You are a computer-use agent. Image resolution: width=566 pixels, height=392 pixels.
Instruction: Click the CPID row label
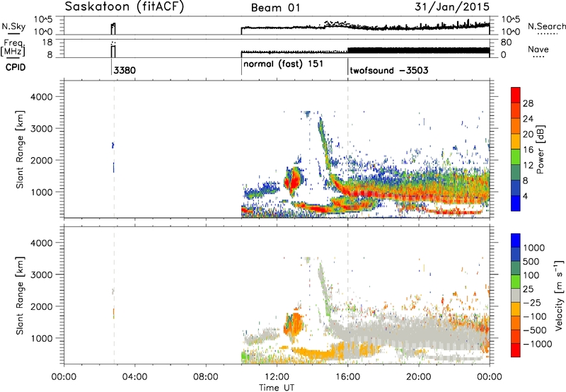pos(16,67)
